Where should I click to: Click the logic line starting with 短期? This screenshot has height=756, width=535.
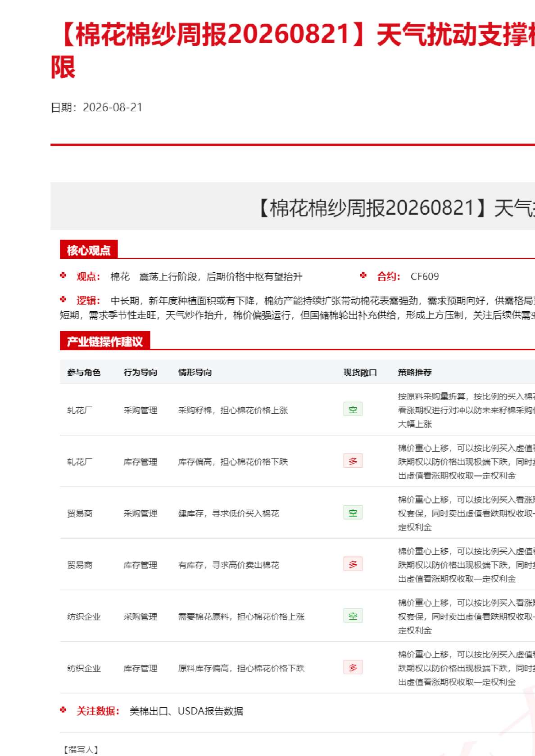point(297,315)
